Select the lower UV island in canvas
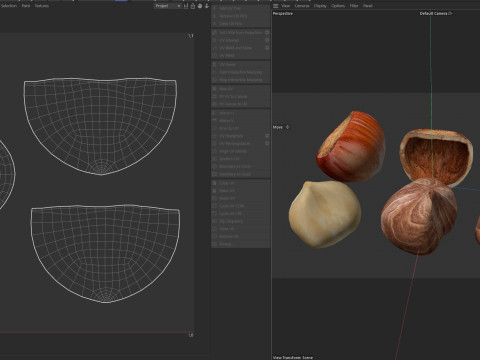The width and height of the screenshot is (480, 360). (105, 253)
